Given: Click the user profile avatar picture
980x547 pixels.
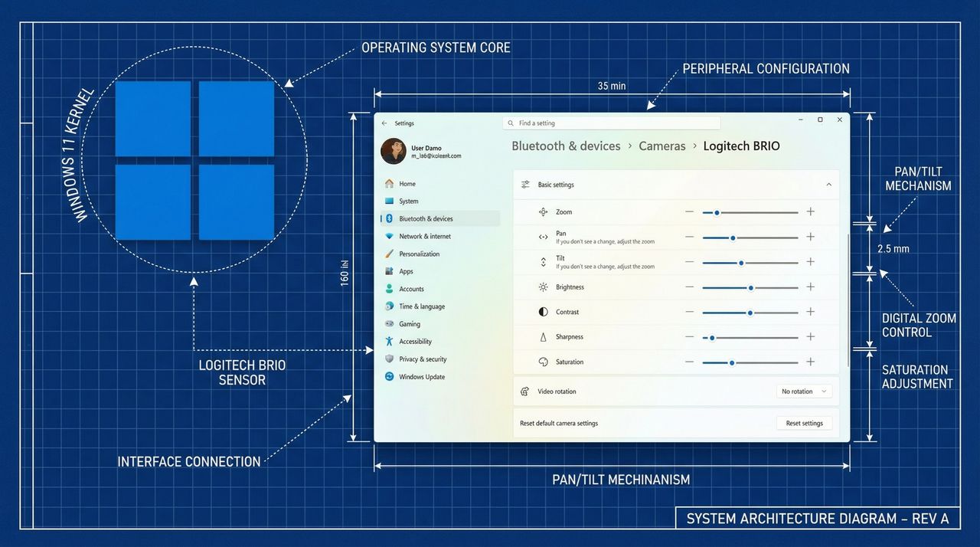Looking at the screenshot, I should coord(394,151).
